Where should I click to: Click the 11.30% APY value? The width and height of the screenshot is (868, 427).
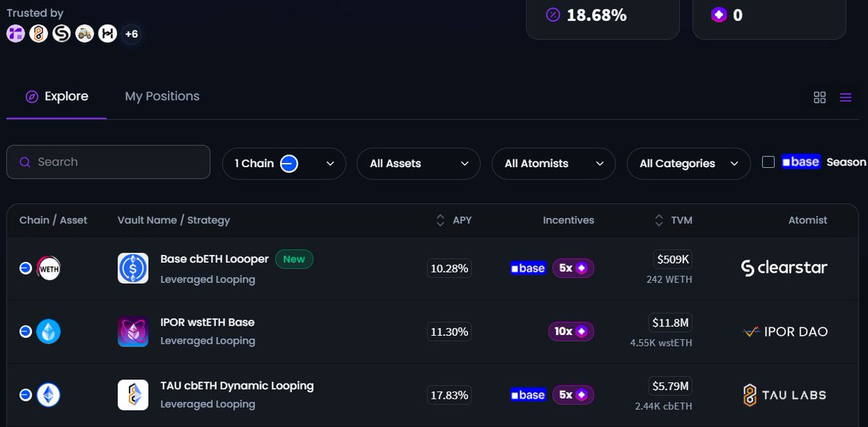(450, 332)
